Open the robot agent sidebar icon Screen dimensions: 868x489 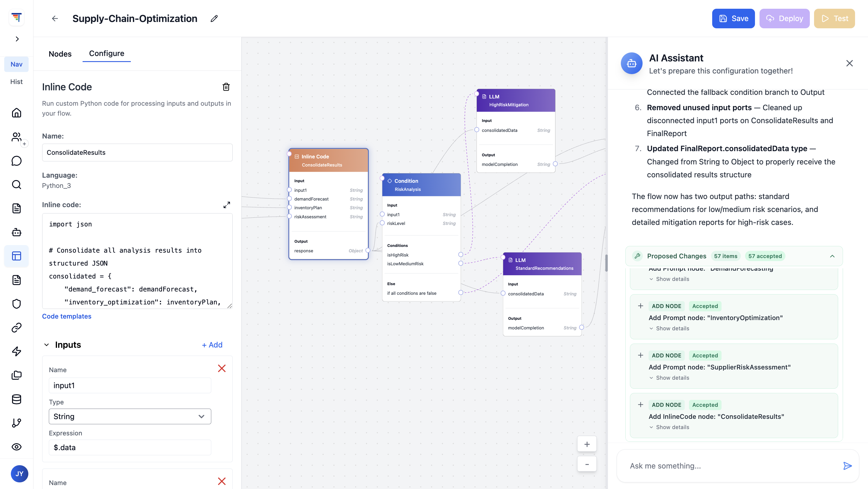click(17, 232)
